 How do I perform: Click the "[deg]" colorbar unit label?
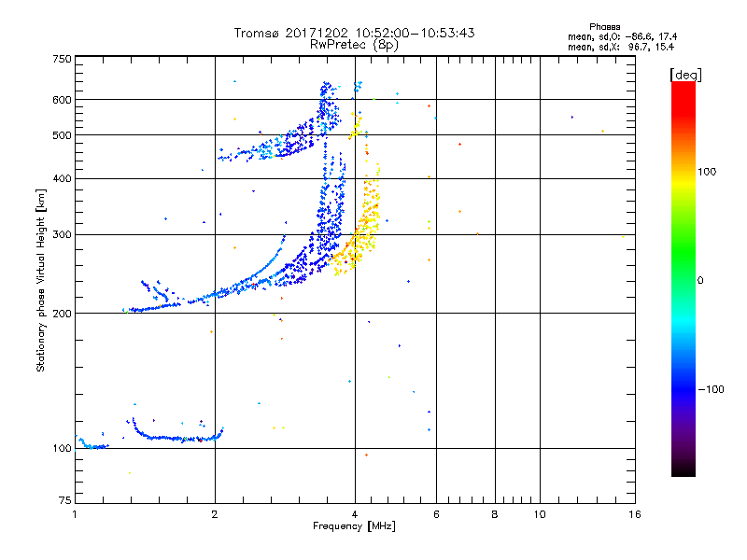[685, 75]
